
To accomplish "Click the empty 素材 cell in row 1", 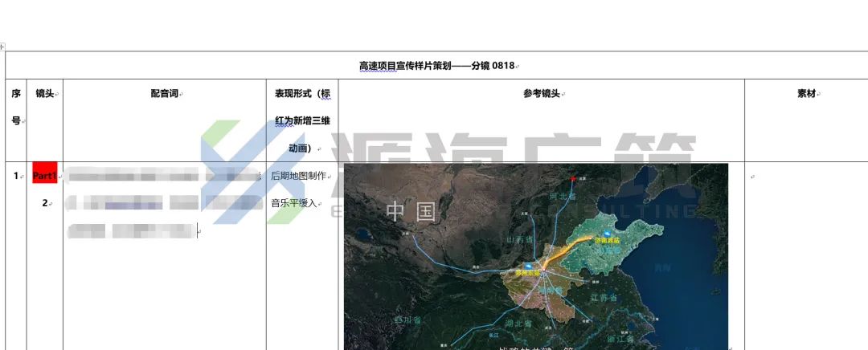I will point(806,256).
